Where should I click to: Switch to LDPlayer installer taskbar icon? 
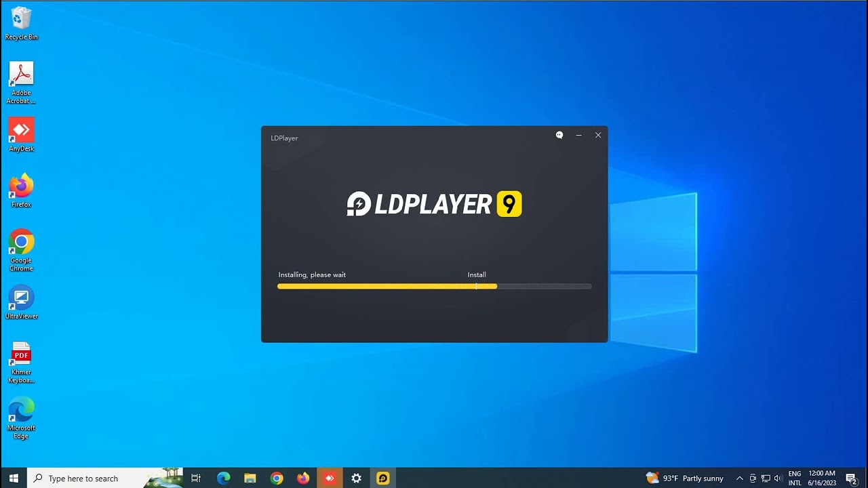coord(382,478)
